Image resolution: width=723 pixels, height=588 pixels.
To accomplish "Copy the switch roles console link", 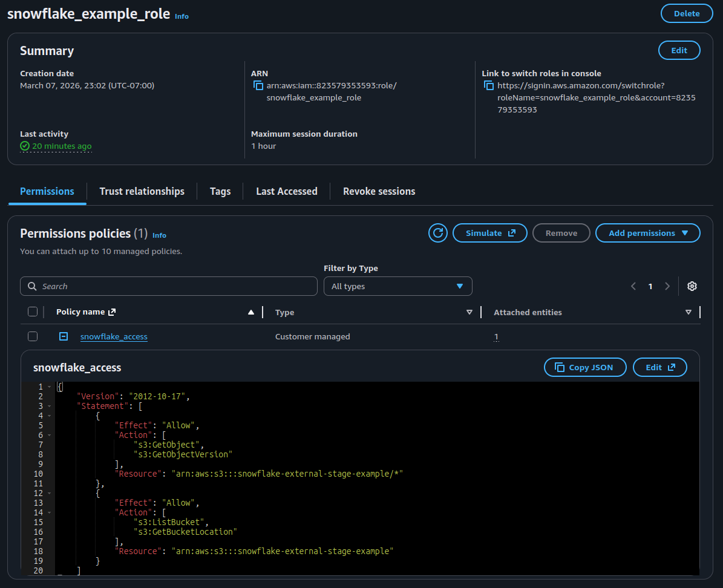I will click(x=489, y=86).
